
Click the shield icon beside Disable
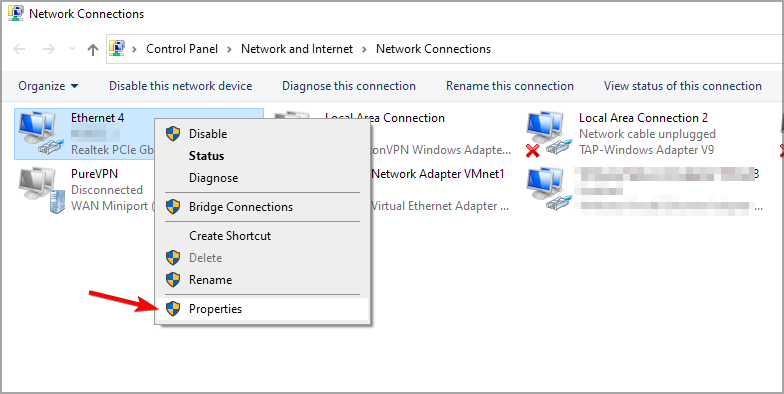(x=173, y=134)
